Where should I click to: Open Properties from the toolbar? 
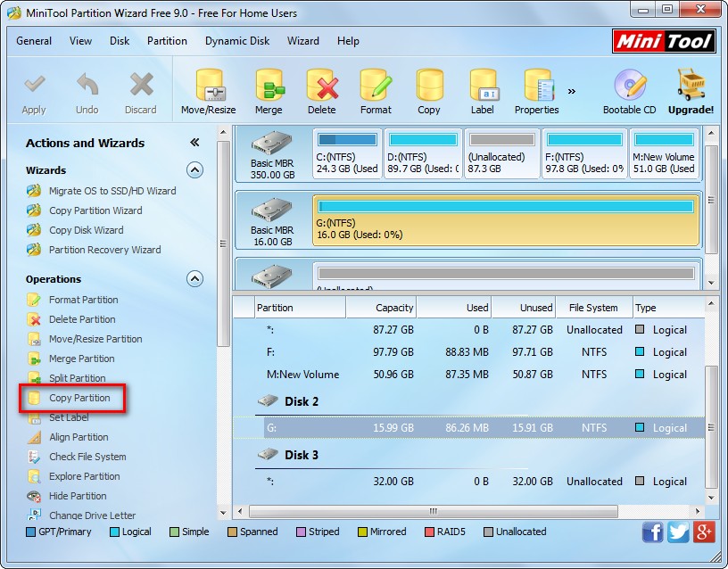(x=536, y=89)
